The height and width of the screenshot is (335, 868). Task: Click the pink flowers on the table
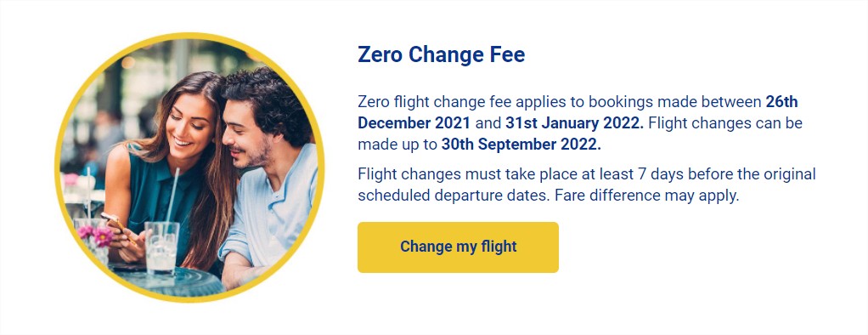(x=95, y=235)
